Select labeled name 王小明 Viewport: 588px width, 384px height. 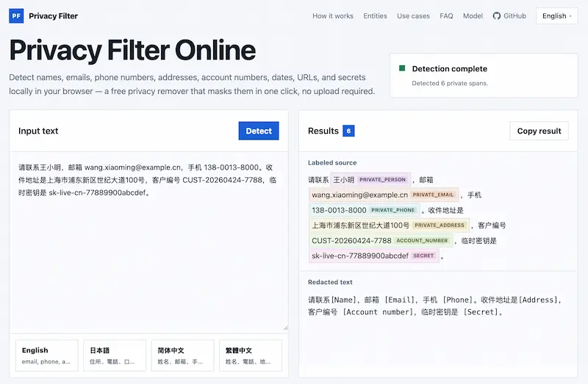pyautogui.click(x=344, y=180)
